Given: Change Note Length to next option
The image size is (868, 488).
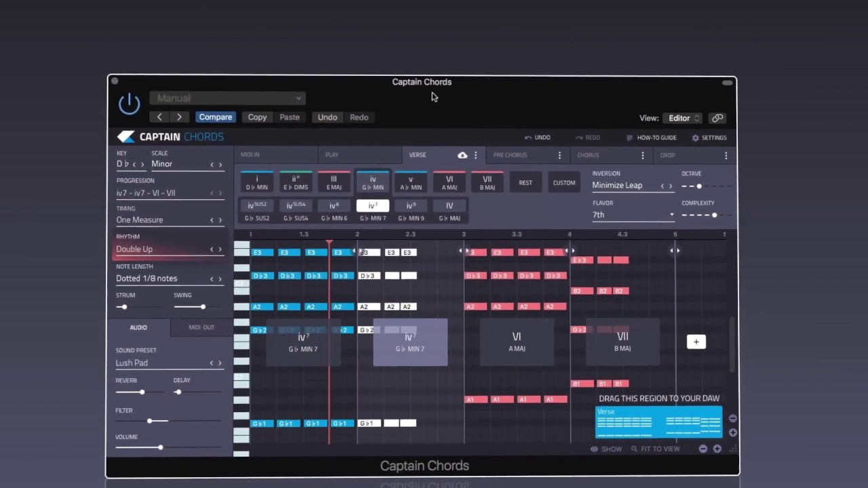Looking at the screenshot, I should tap(220, 279).
